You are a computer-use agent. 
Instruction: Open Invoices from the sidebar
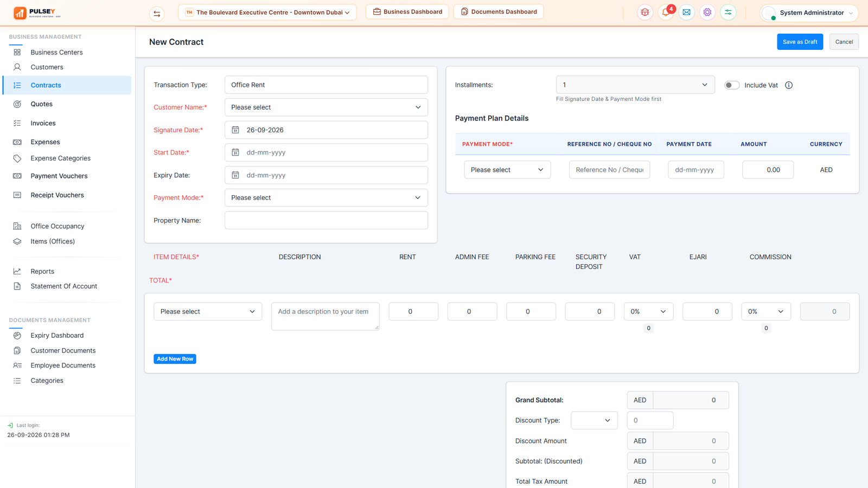(43, 123)
